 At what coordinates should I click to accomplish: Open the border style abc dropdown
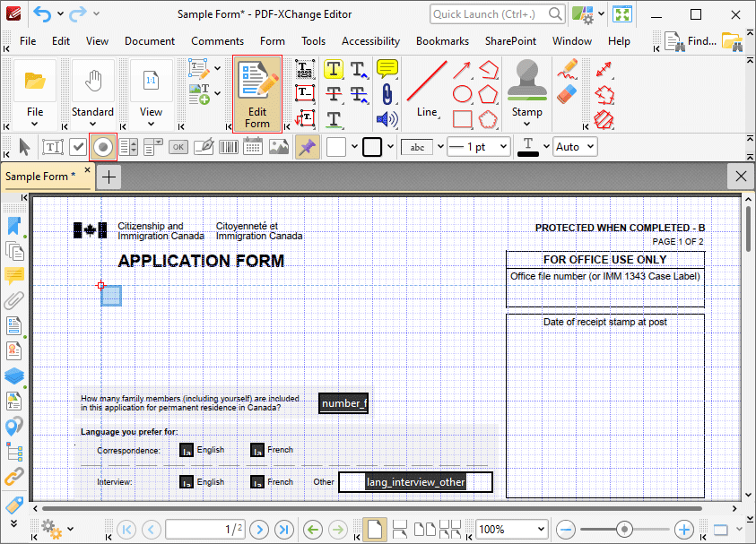[x=440, y=146]
